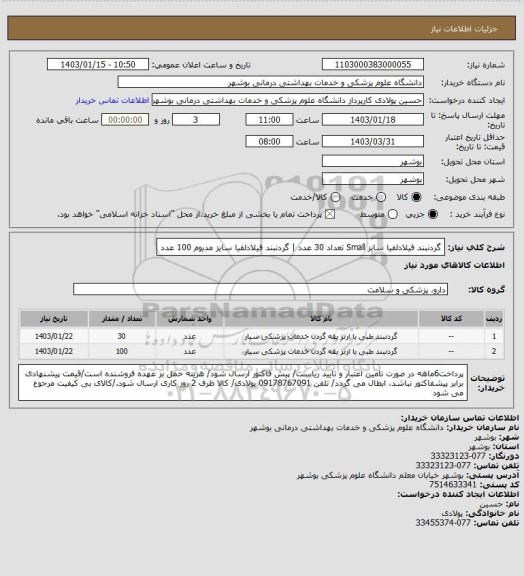Click the days remaining field showing 3
The image size is (524, 576).
point(196,120)
